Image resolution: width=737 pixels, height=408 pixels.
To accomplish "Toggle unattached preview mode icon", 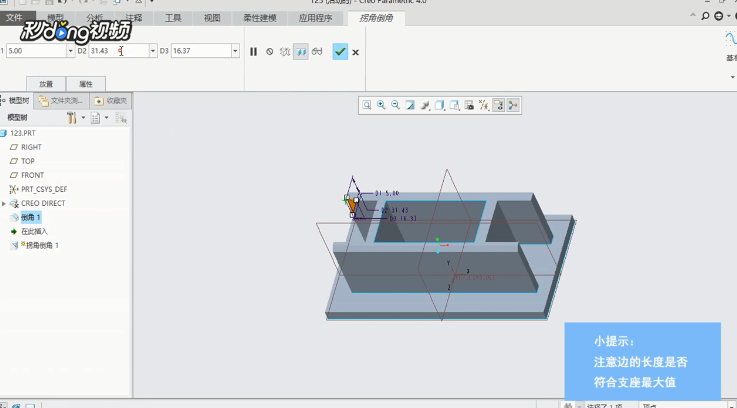I will click(x=285, y=52).
